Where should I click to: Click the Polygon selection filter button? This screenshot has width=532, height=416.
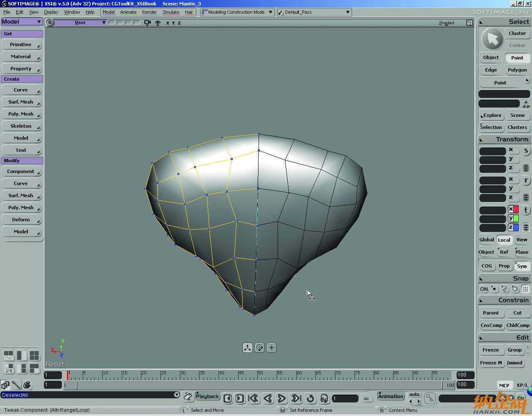[x=517, y=70]
